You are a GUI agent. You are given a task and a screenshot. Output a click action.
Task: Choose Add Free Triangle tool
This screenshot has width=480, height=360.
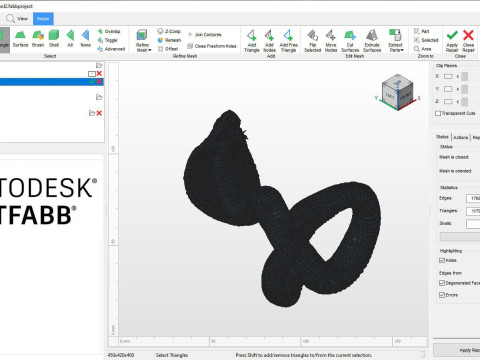click(x=288, y=41)
